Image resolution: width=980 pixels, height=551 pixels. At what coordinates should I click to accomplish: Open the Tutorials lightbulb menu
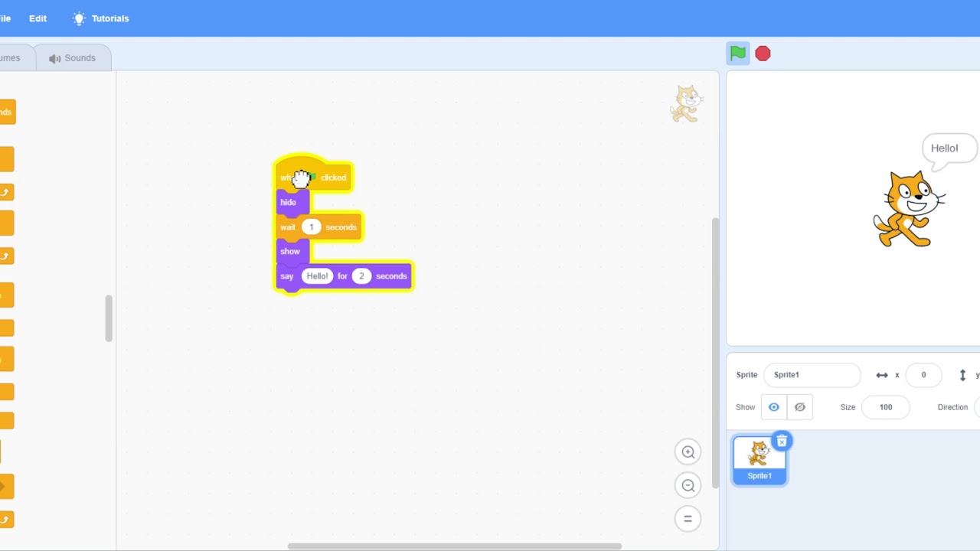[x=100, y=18]
